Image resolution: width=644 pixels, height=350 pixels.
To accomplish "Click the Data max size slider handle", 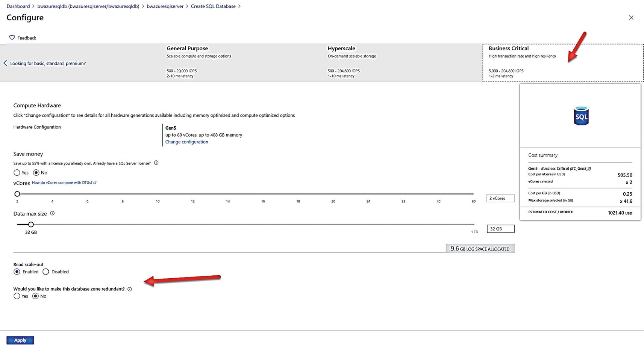I will (31, 224).
